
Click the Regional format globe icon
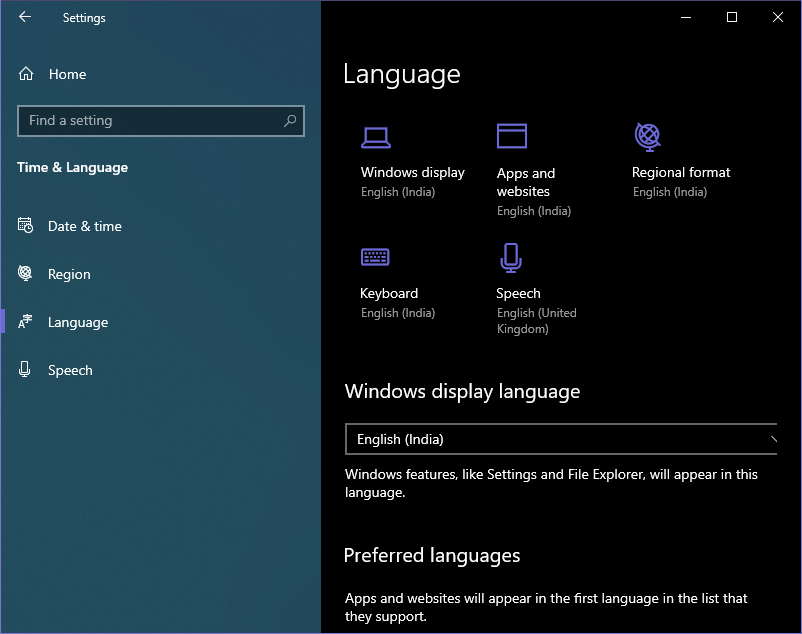648,135
